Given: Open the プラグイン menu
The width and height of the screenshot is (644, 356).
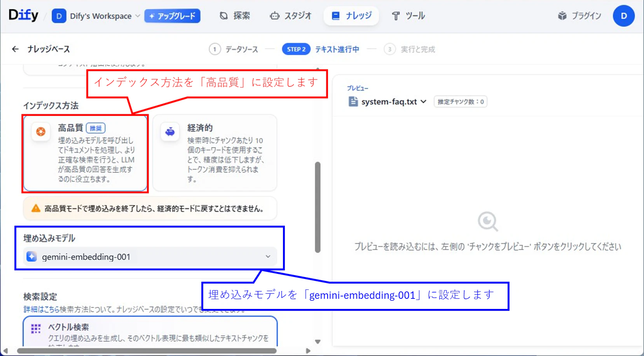Looking at the screenshot, I should (579, 16).
